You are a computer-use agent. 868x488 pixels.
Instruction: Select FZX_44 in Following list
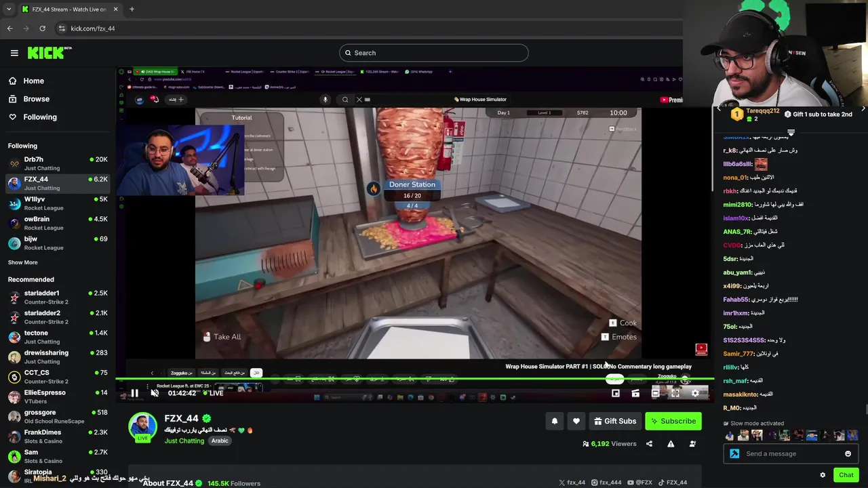click(x=58, y=184)
